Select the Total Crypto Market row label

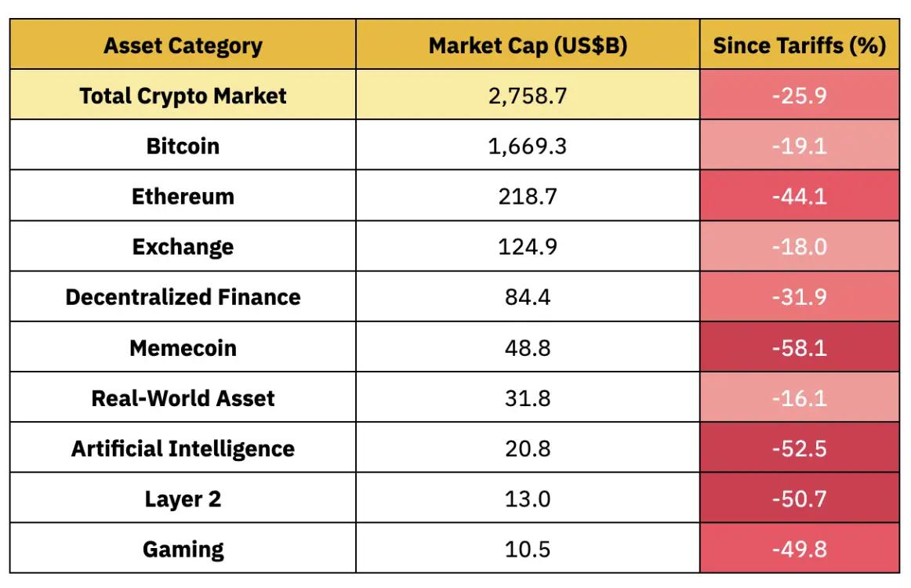[x=183, y=96]
